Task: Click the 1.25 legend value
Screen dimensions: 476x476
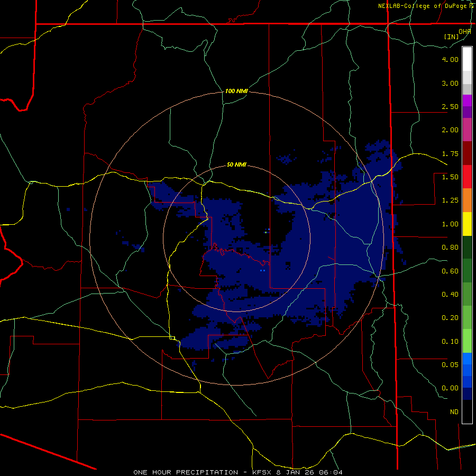Action: (450, 200)
